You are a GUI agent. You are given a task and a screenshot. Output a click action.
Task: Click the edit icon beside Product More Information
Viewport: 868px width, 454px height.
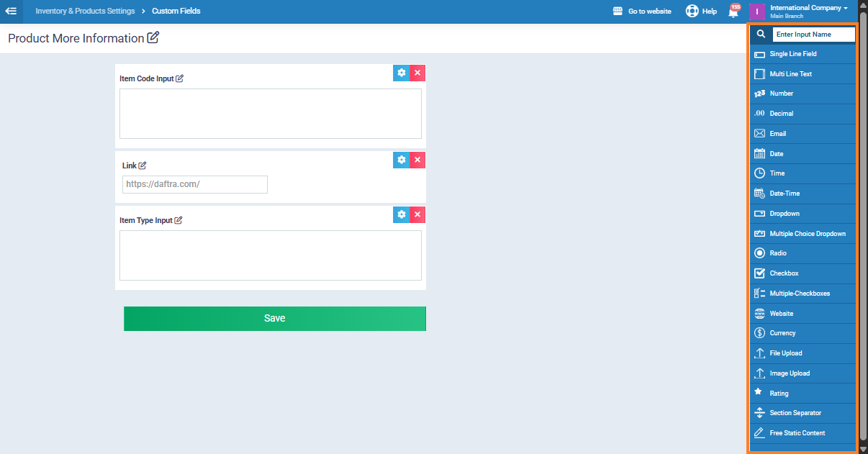tap(153, 38)
